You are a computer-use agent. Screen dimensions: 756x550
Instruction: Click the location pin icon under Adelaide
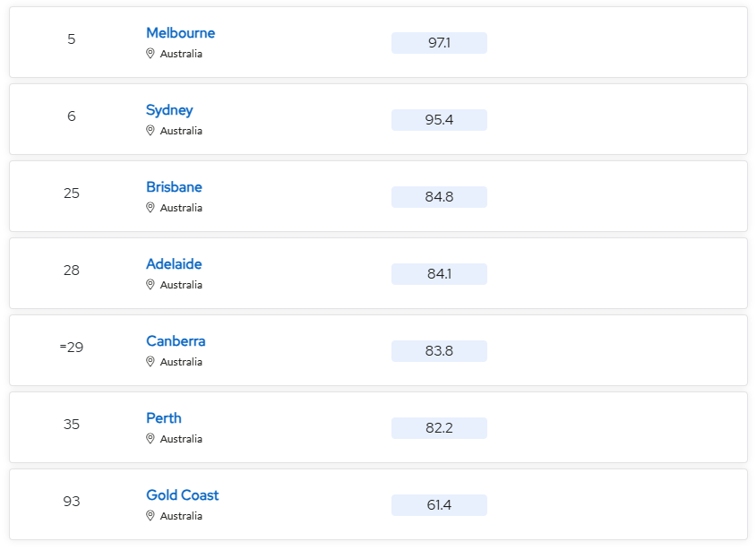150,285
